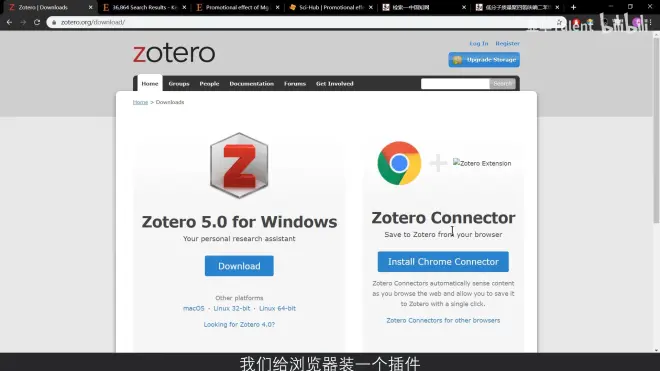
Task: Click the Upgrade Storage button
Action: [484, 60]
